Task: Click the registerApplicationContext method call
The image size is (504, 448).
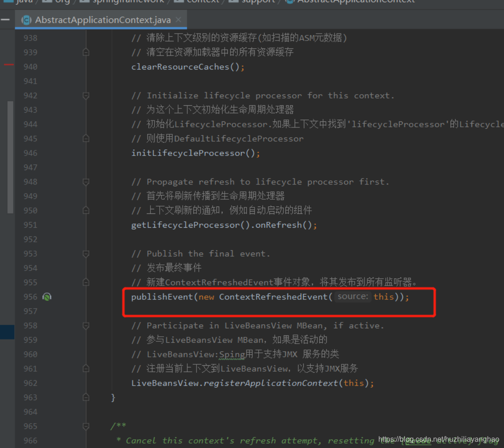Action: coord(271,383)
